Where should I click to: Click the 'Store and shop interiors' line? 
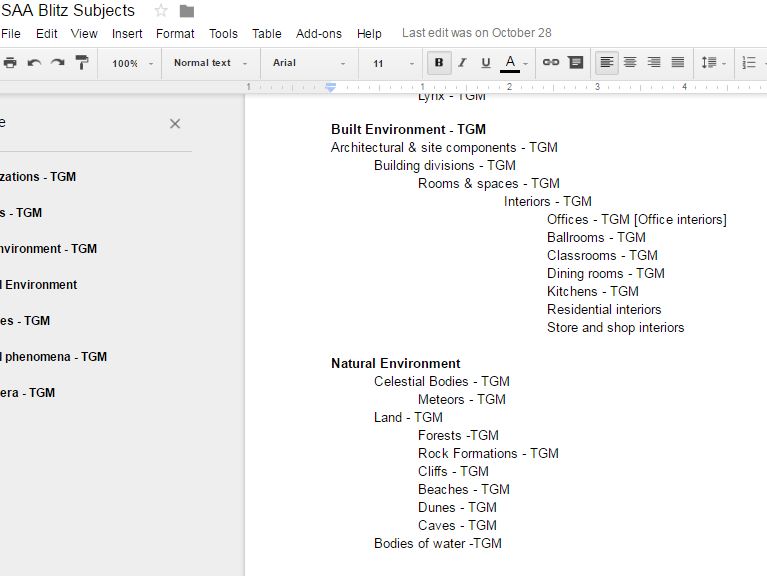(x=615, y=327)
